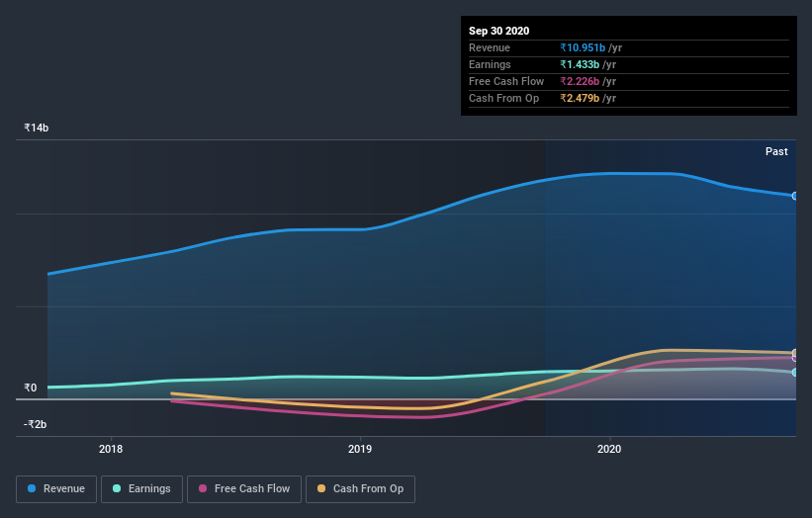The height and width of the screenshot is (518, 812).
Task: Click the 2020 x-axis label
Action: pyautogui.click(x=609, y=449)
